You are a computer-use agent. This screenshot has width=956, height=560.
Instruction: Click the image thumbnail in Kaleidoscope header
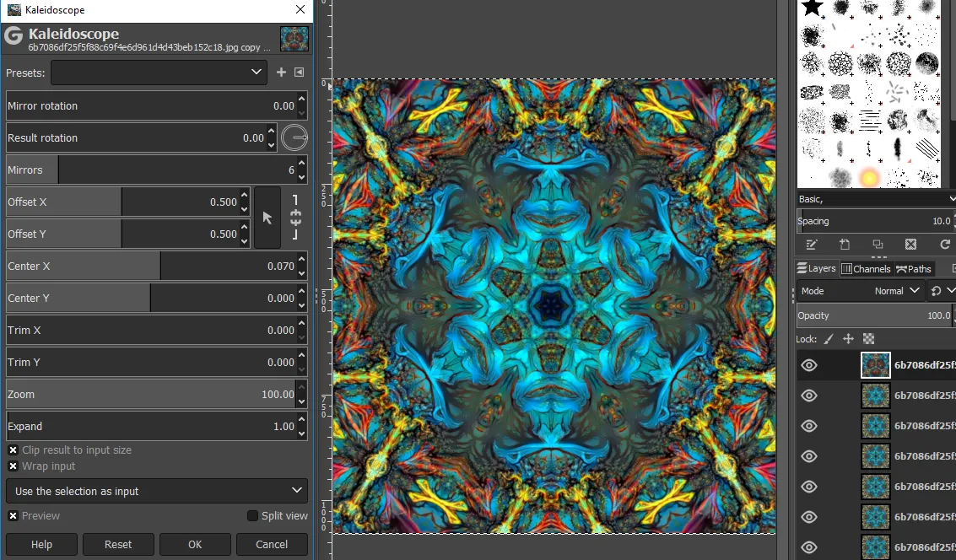coord(294,39)
